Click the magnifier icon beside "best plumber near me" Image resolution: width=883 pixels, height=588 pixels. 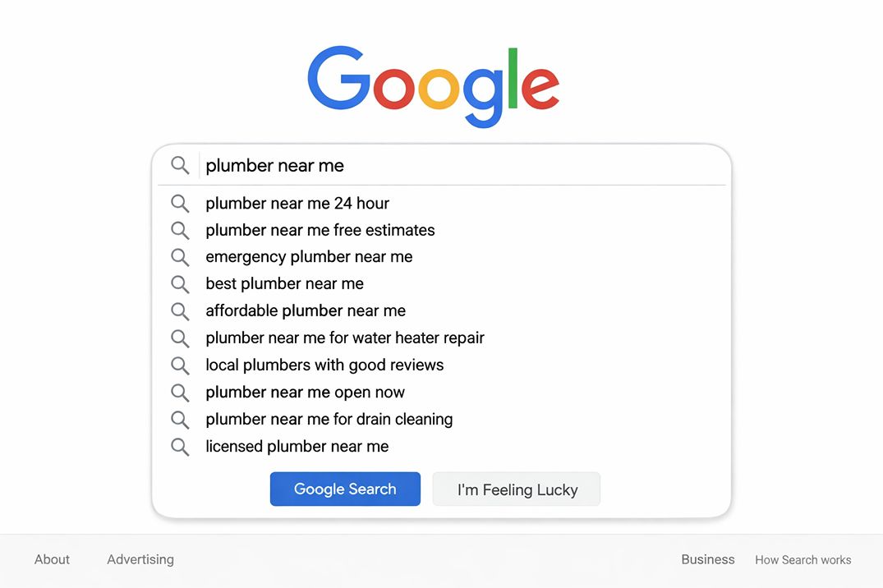[x=180, y=284]
